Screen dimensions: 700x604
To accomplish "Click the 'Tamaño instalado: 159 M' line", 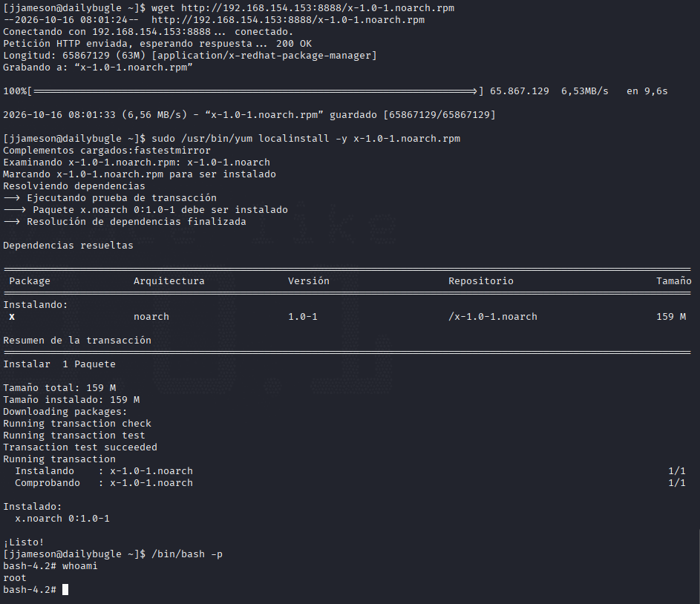I will (x=71, y=400).
